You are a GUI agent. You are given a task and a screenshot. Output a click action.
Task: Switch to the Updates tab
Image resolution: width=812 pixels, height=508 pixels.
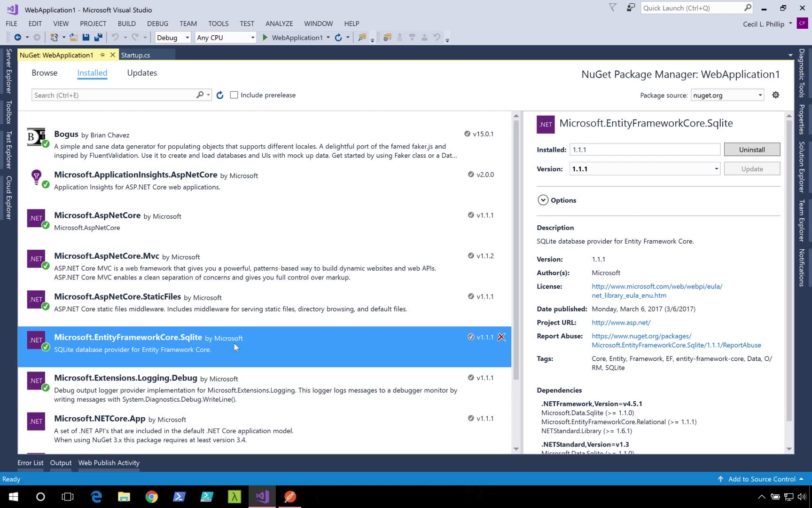pyautogui.click(x=142, y=73)
